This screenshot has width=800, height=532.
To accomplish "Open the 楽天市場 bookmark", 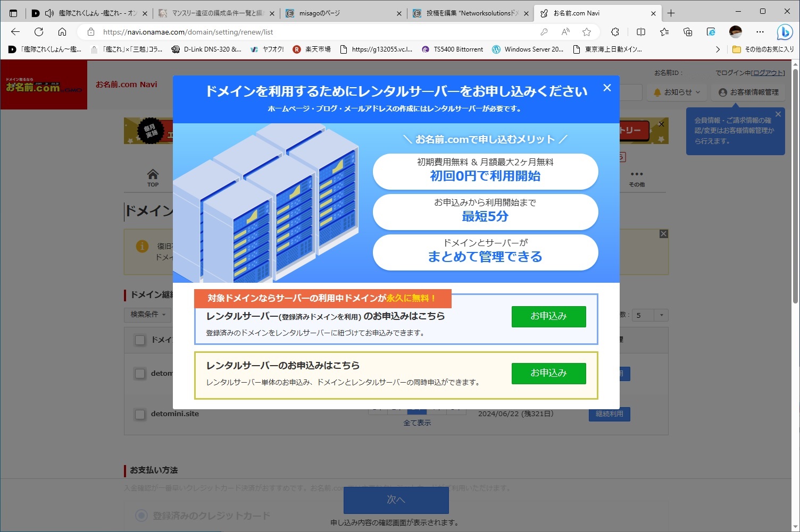I will coord(312,49).
